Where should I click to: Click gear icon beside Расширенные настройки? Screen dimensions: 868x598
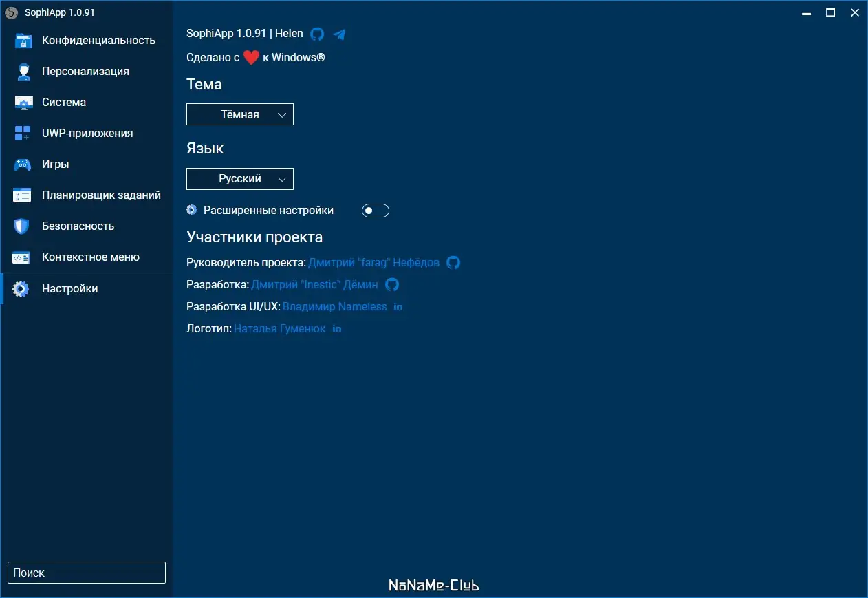(x=192, y=209)
